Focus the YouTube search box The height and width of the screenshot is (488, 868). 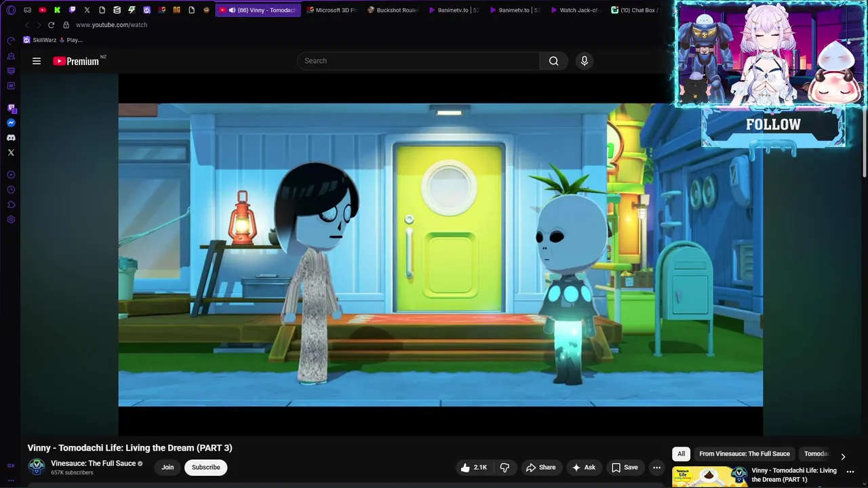point(418,61)
